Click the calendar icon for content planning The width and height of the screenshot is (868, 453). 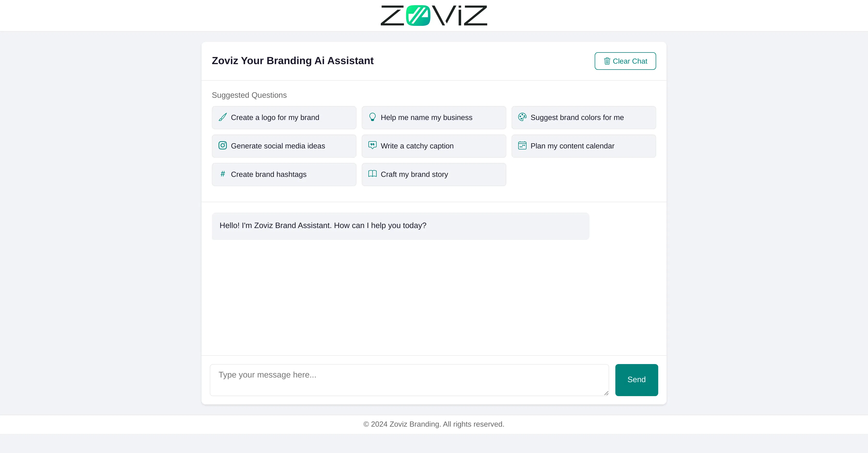[x=522, y=146]
